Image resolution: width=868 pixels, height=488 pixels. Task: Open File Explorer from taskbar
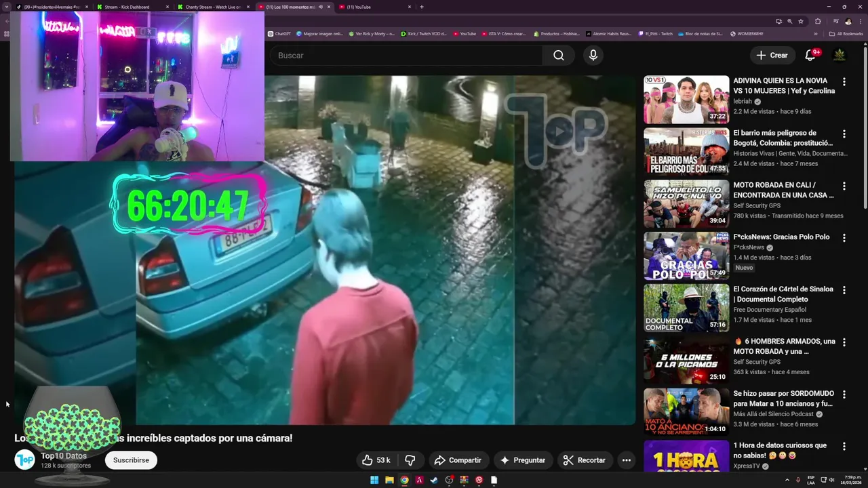tap(389, 480)
